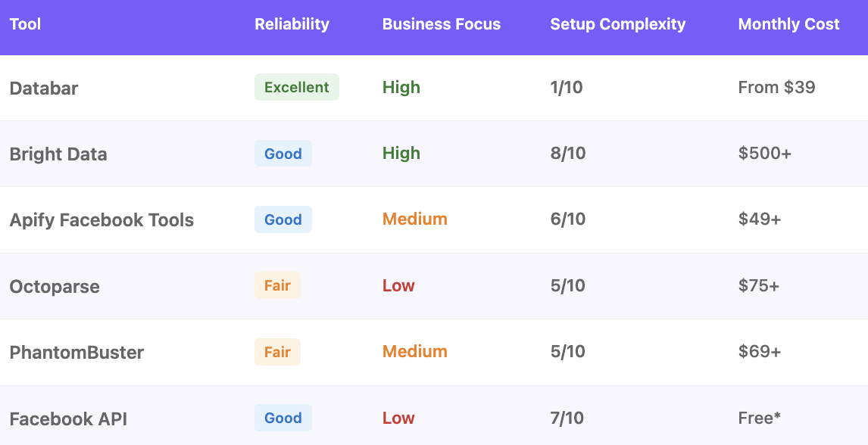This screenshot has height=445, width=868.
Task: Click Facebook API's Good badge
Action: pos(283,418)
